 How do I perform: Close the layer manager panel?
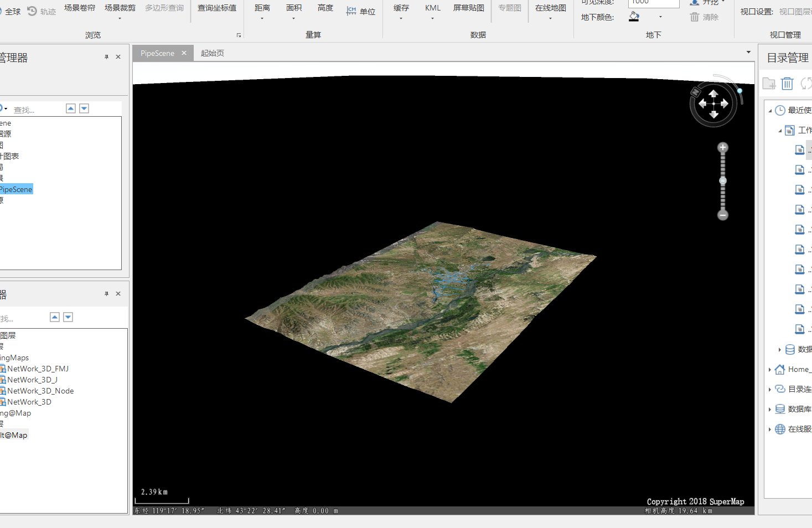pyautogui.click(x=118, y=294)
